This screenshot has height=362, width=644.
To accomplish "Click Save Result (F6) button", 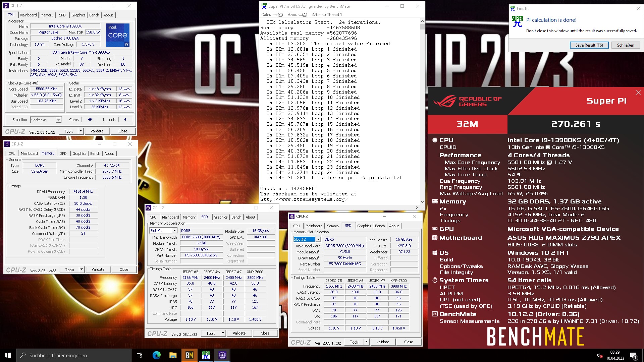I will tap(589, 45).
